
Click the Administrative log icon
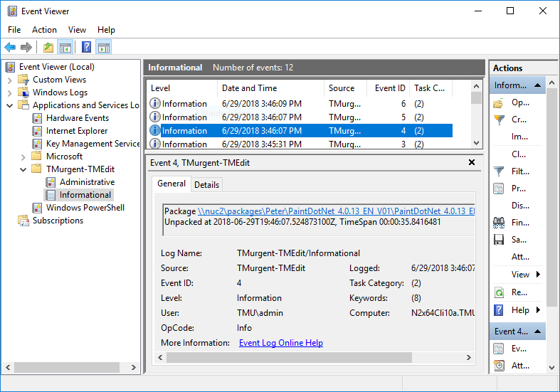51,182
